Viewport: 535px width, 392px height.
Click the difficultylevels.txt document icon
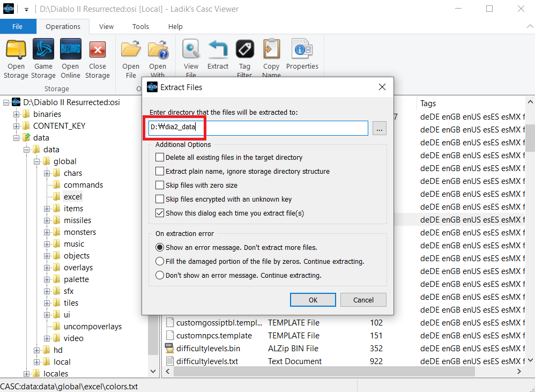pos(170,361)
